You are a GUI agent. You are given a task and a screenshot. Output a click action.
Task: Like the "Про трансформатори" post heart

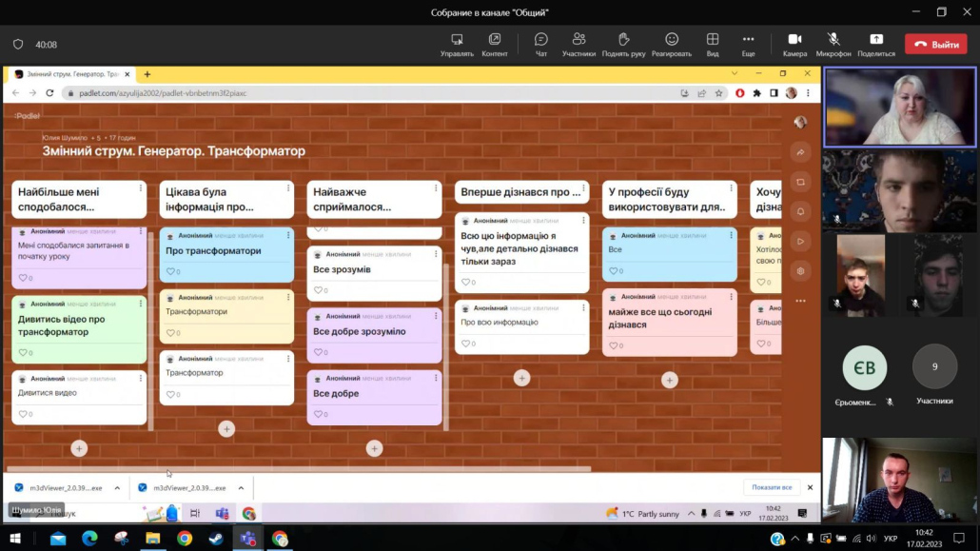171,272
